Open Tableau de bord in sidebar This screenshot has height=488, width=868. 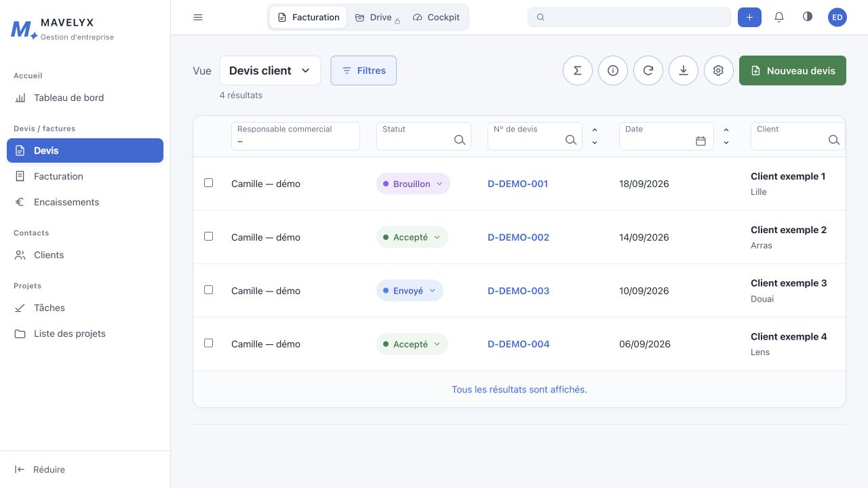pyautogui.click(x=85, y=98)
